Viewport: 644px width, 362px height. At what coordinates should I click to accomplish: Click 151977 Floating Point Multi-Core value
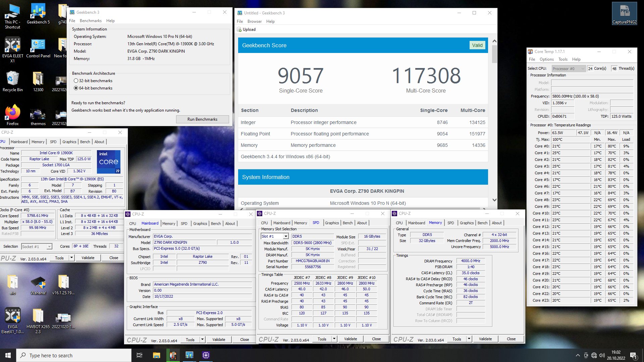point(477,134)
